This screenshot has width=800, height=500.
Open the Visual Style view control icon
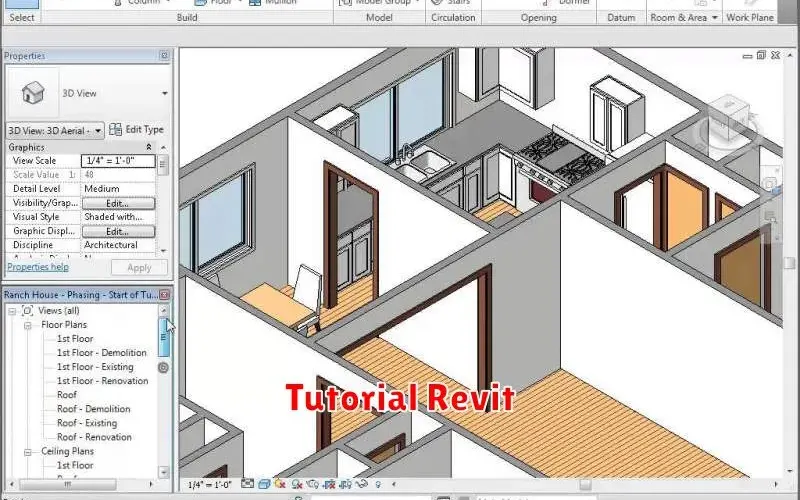pyautogui.click(x=264, y=484)
